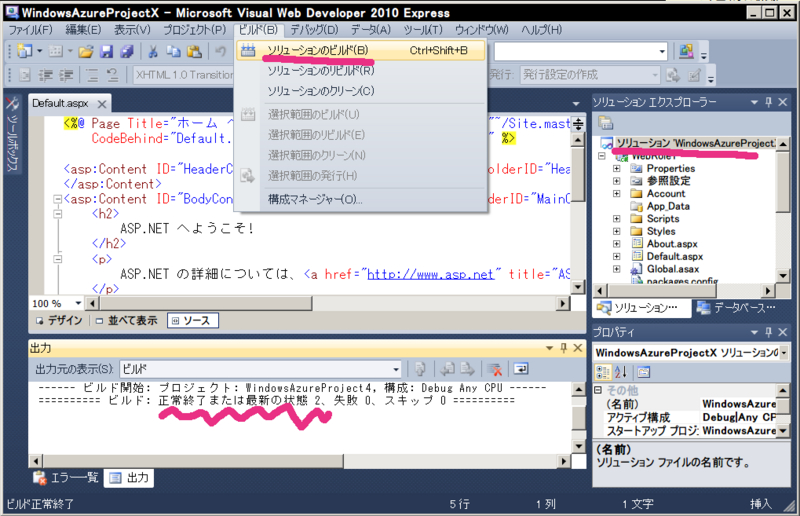Image resolution: width=800 pixels, height=516 pixels.
Task: Click the New Project toolbar icon
Action: [x=24, y=51]
